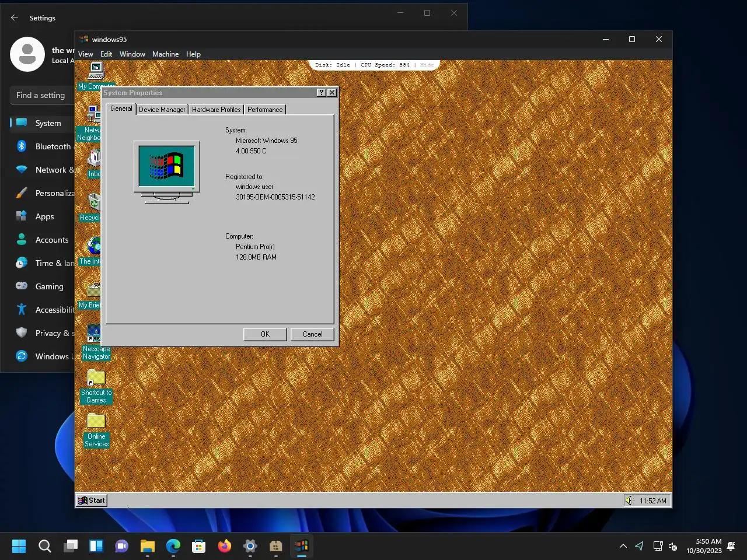Launch Microsoft Edge from the taskbar

(173, 546)
